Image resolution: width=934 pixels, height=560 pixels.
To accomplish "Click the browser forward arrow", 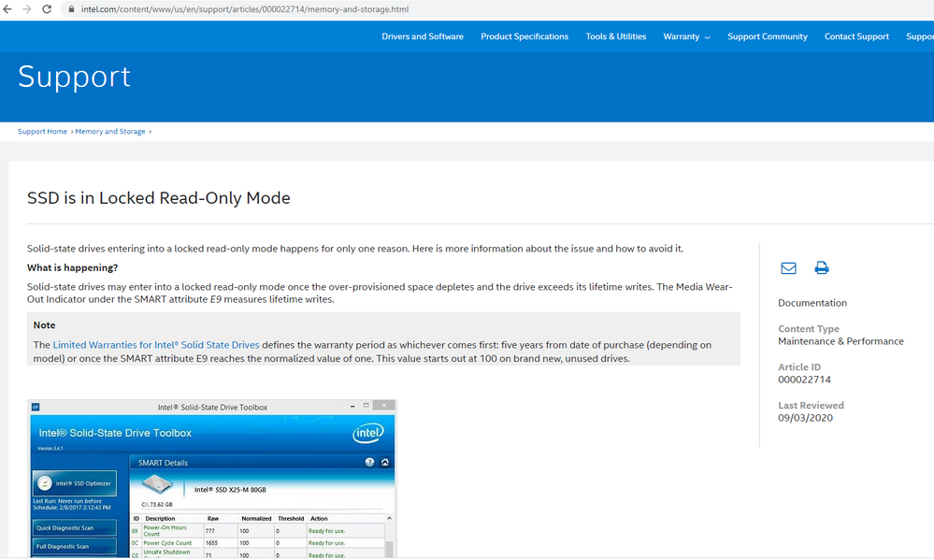I will click(27, 8).
